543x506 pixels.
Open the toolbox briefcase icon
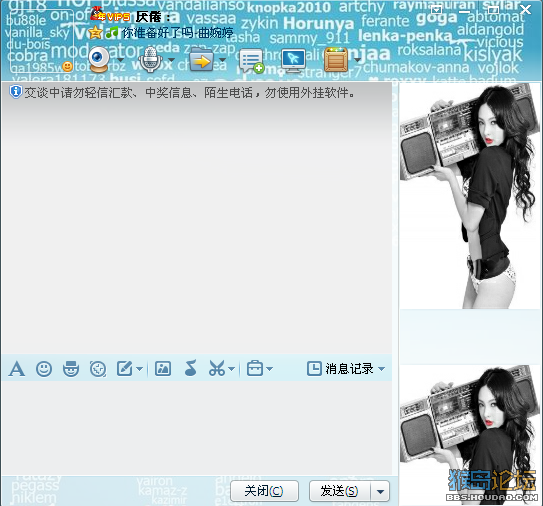click(255, 368)
